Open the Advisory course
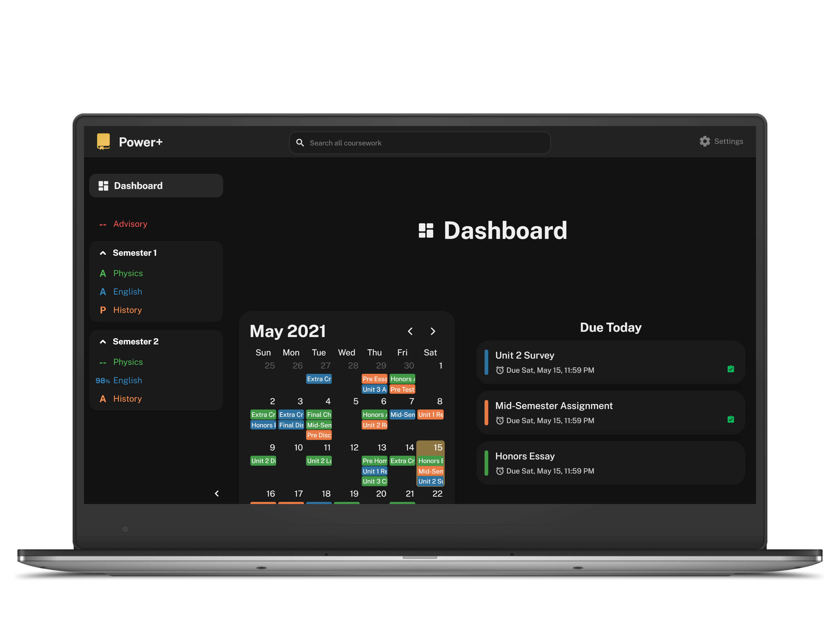Screen dimensions: 840x630 [130, 224]
